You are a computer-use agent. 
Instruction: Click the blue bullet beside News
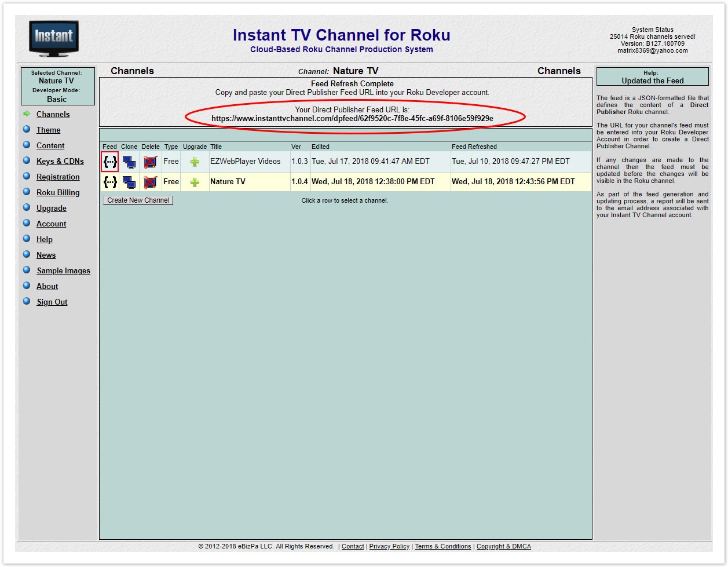tap(27, 254)
